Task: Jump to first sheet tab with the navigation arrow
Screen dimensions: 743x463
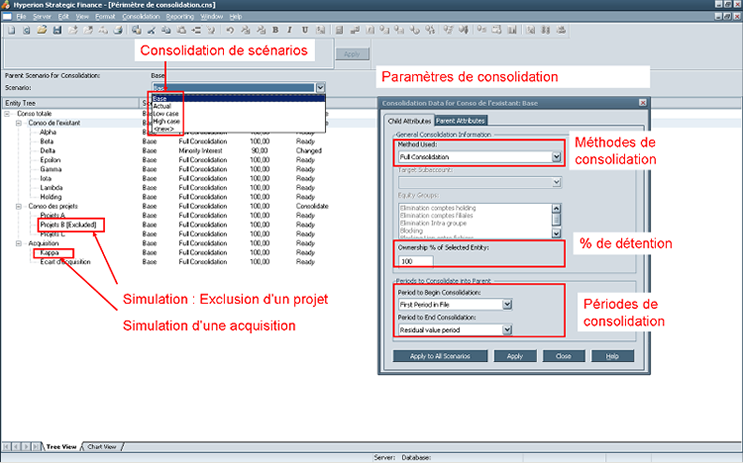Action: pyautogui.click(x=7, y=446)
